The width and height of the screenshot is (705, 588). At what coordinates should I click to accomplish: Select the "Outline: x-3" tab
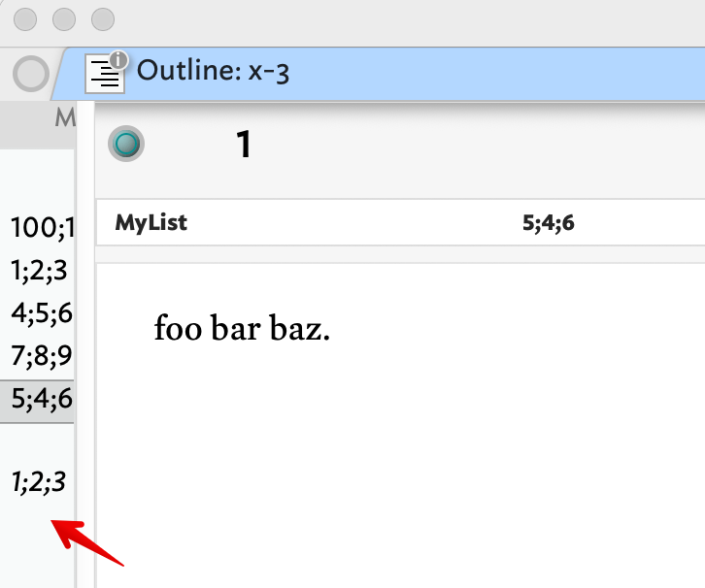(x=214, y=71)
